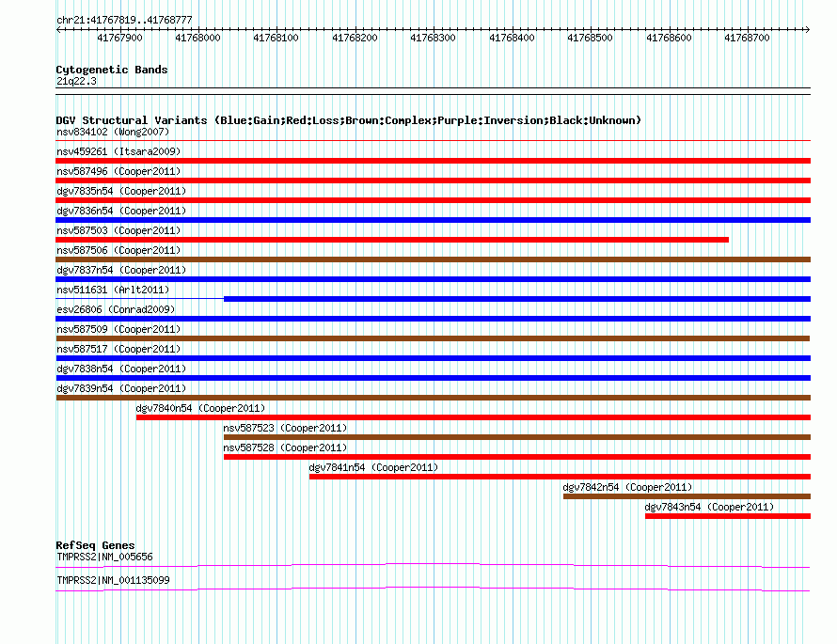Open dgv7837n54 (Cooper2011) label

coord(121,270)
